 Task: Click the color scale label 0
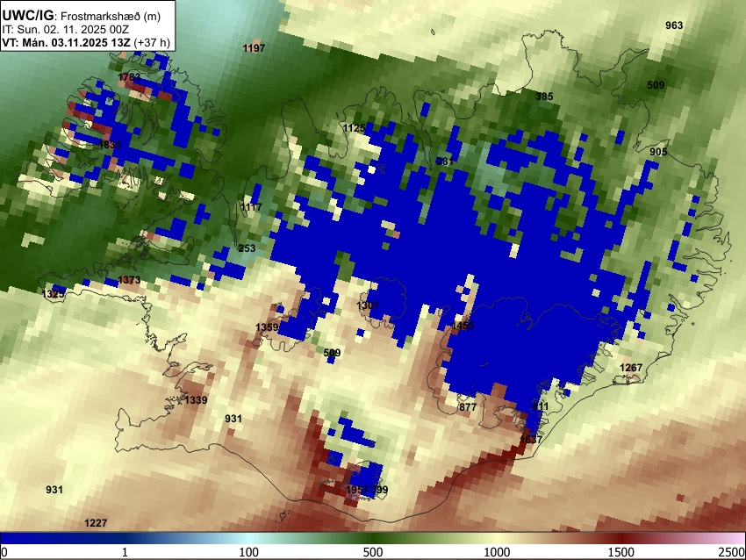(4, 552)
